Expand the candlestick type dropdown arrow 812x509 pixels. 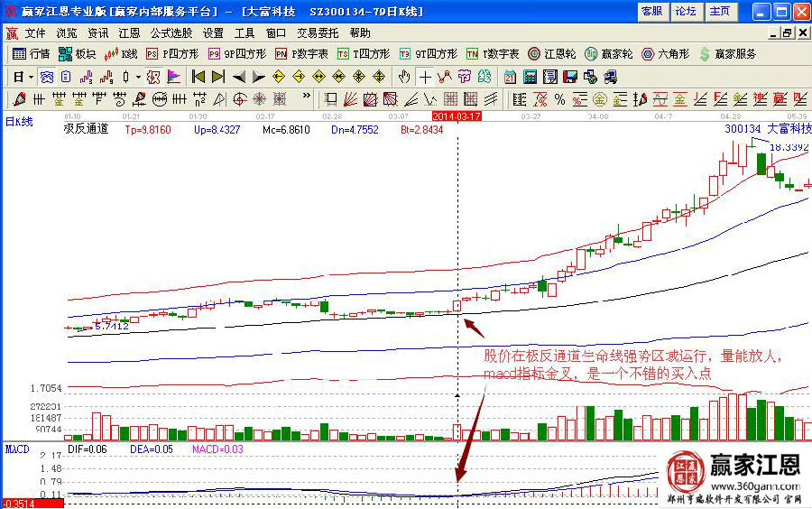137,77
